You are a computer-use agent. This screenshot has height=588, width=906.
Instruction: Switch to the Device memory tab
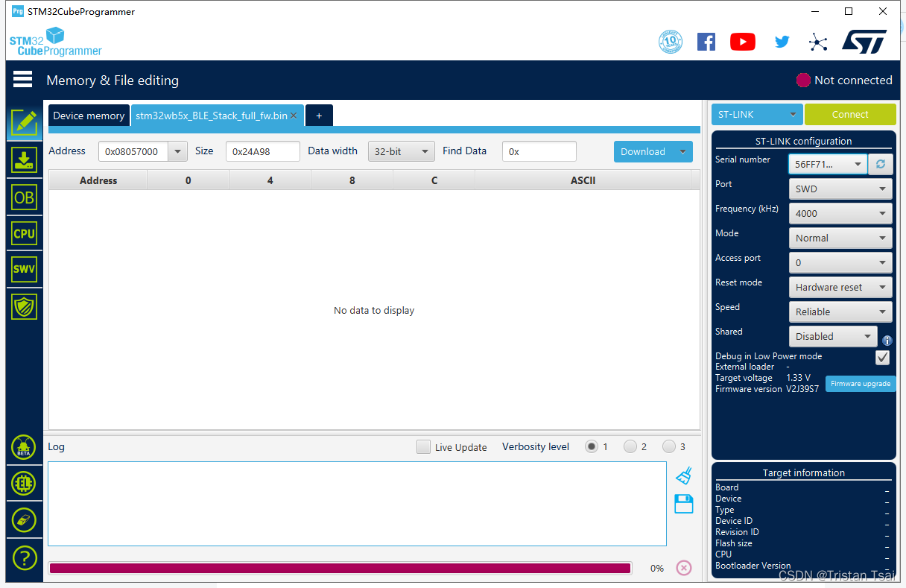[x=89, y=116]
